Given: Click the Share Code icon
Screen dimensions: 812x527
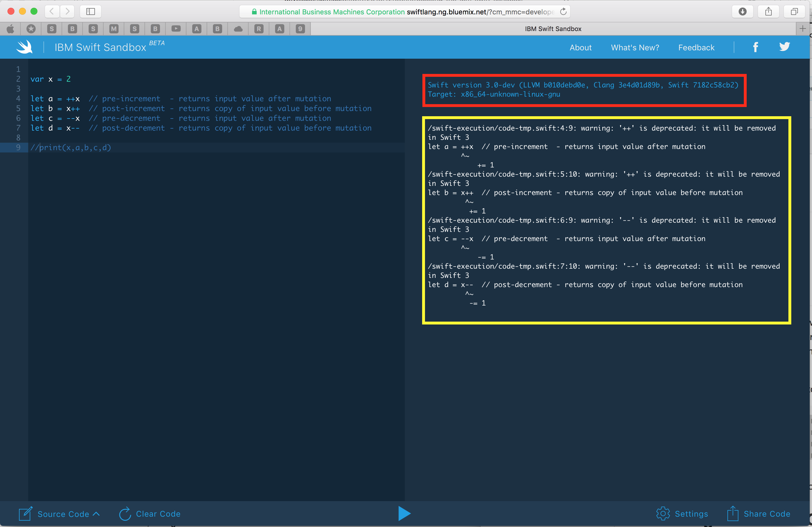Looking at the screenshot, I should 733,513.
